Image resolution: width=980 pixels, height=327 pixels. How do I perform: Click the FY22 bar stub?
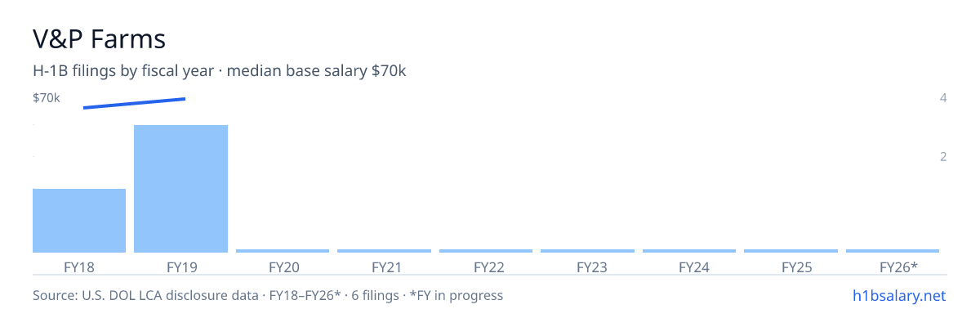[486, 251]
